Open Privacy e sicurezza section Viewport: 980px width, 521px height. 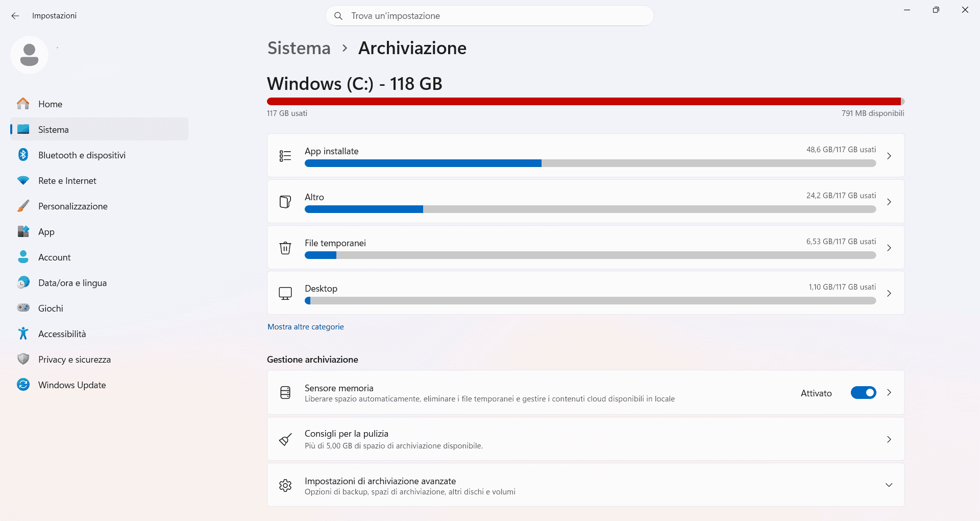[x=74, y=360]
